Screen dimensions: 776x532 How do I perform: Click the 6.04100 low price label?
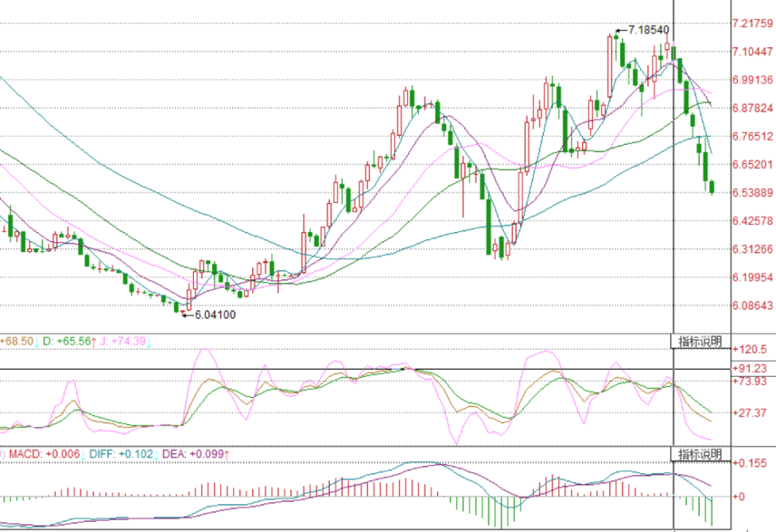pos(215,315)
